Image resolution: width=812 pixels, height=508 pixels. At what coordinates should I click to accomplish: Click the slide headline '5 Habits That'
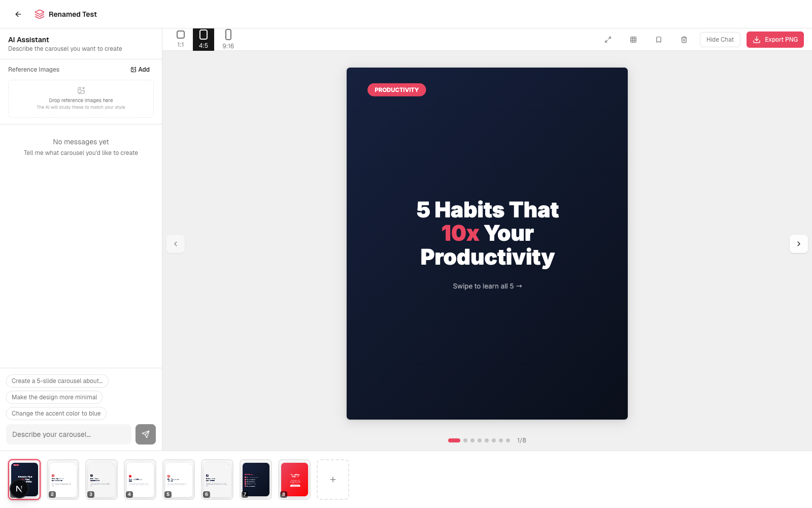[x=487, y=210]
